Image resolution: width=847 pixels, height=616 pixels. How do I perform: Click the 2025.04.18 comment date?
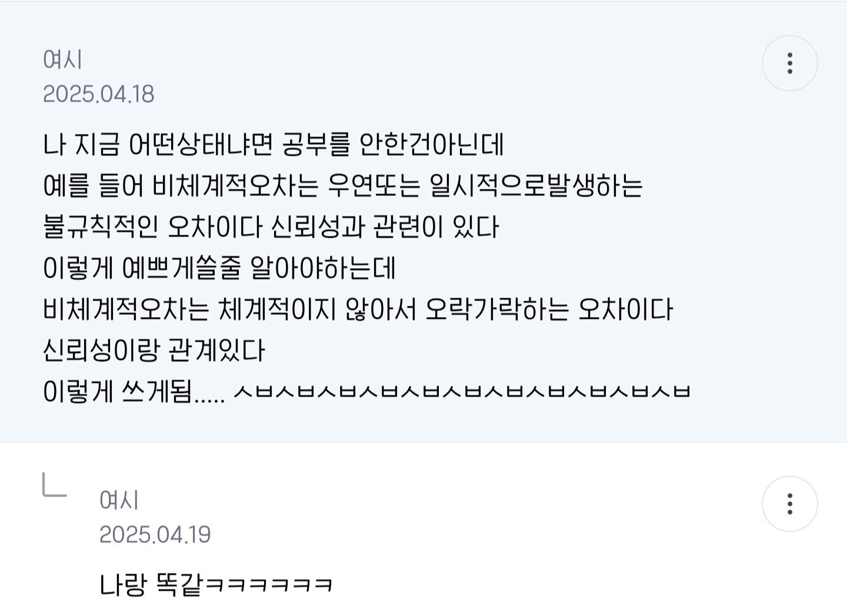tap(98, 94)
